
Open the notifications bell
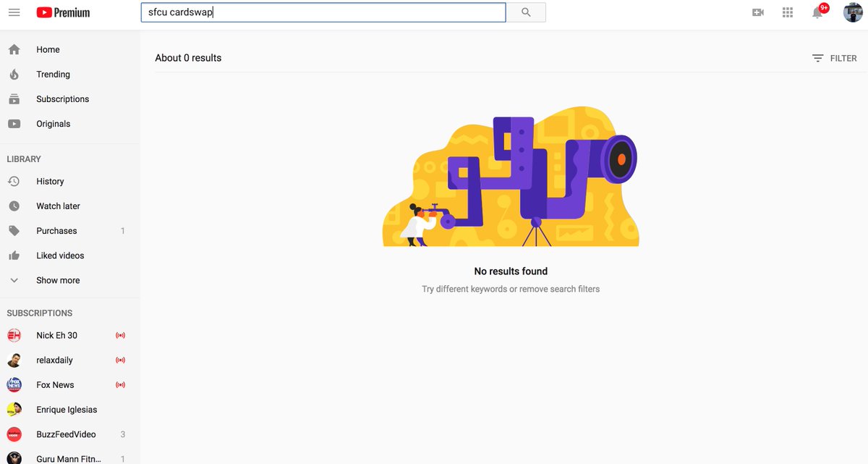tap(819, 12)
